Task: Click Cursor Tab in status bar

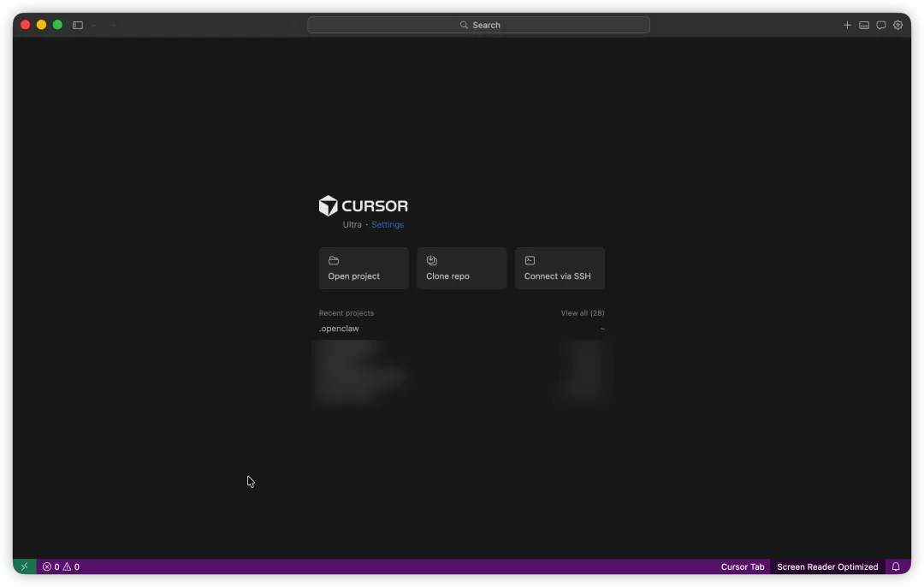Action: coord(742,566)
